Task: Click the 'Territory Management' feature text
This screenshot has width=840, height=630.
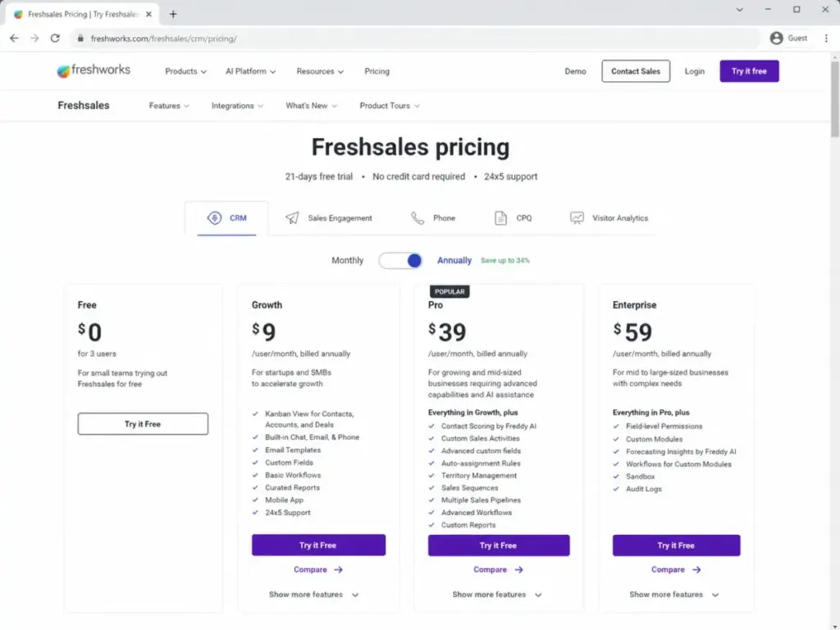Action: [479, 476]
